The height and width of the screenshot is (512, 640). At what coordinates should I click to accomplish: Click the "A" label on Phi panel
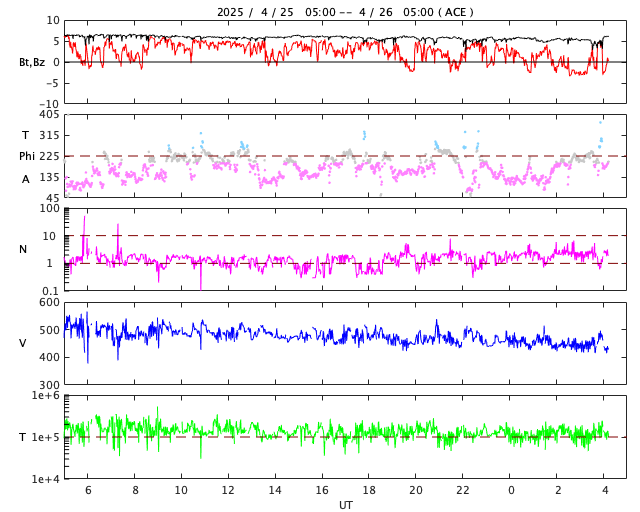click(25, 179)
